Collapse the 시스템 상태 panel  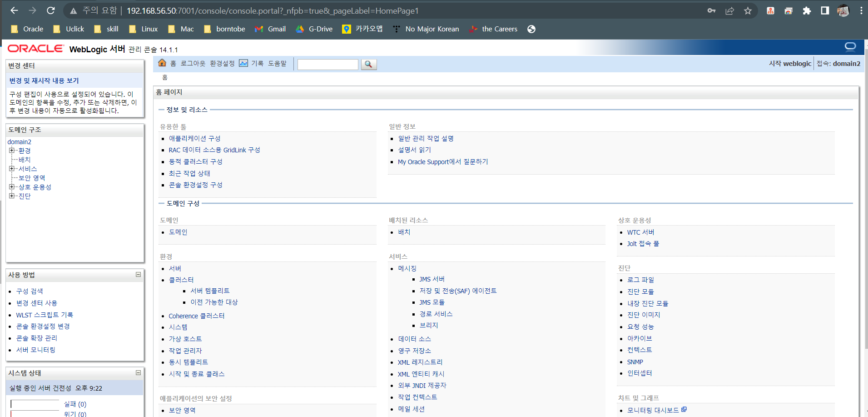[138, 373]
